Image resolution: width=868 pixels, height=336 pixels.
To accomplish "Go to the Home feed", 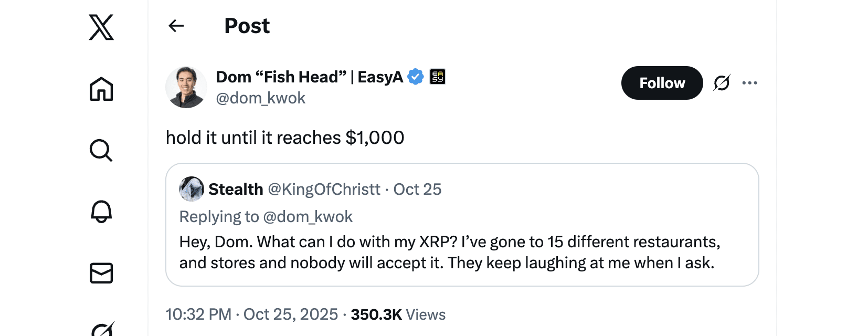I will point(101,89).
